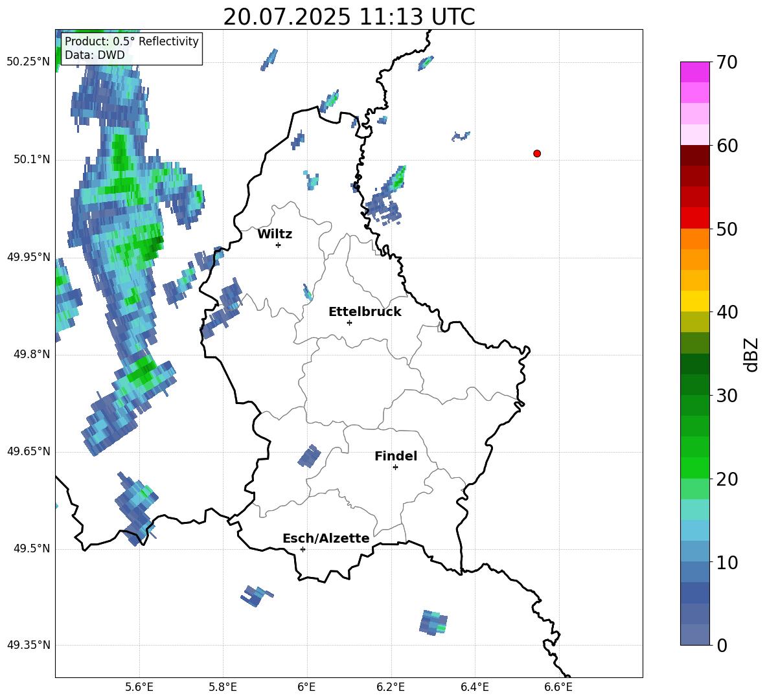Click the 0 tick label on colorbar
The image size is (767, 700).
pos(722,645)
